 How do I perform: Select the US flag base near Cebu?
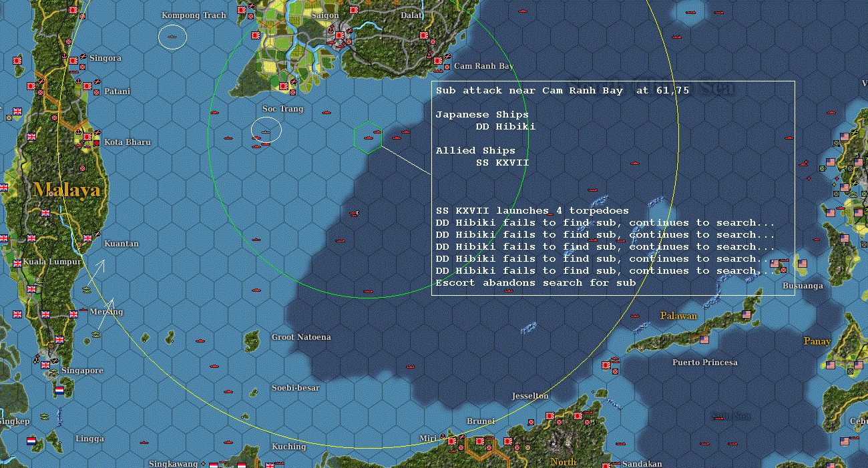pyautogui.click(x=845, y=441)
